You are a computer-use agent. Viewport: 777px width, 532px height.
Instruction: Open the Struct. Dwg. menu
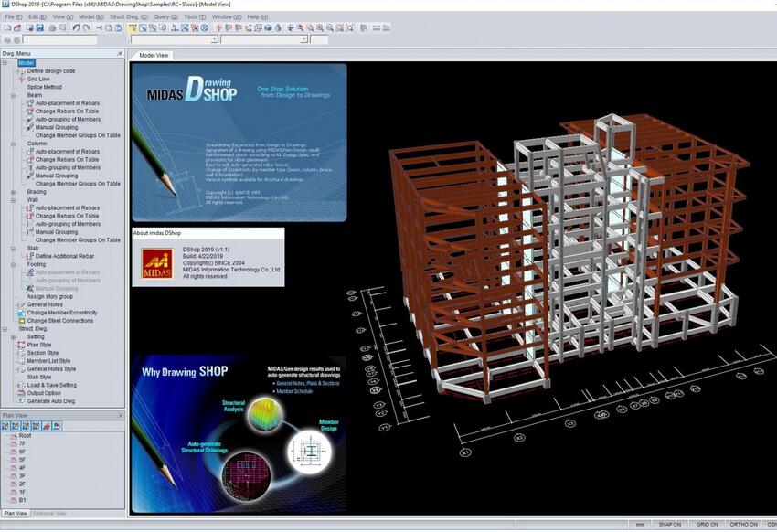129,16
